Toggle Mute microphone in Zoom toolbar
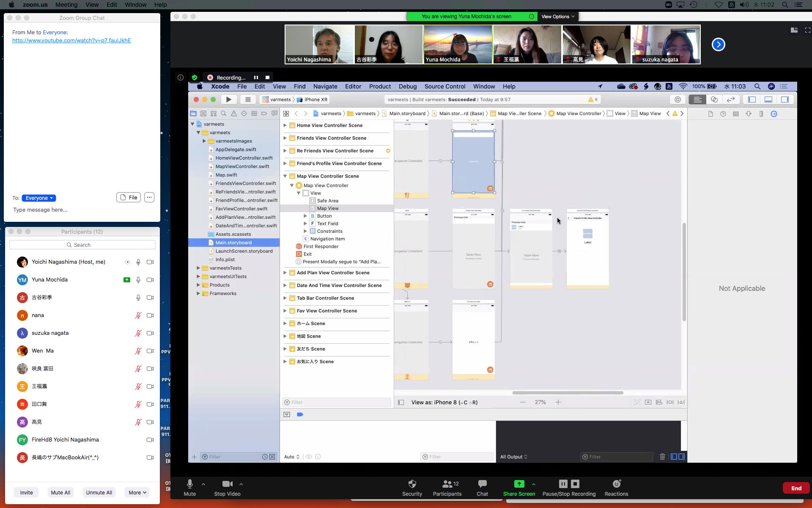The height and width of the screenshot is (508, 812). (x=189, y=484)
